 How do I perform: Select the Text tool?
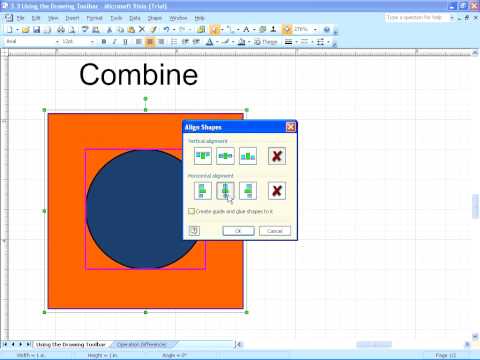coord(246,30)
